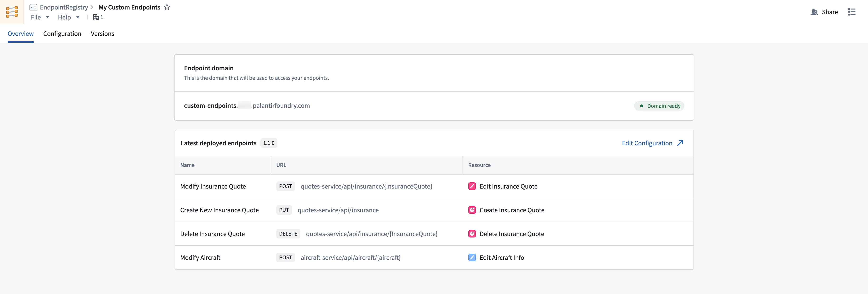Click the 1.1.0 version badge
The width and height of the screenshot is (868, 294).
pos(268,143)
